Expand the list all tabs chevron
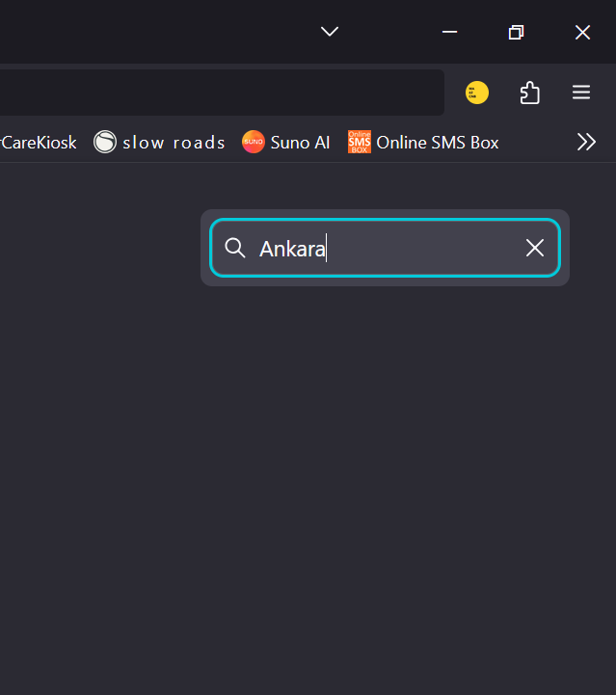616x695 pixels. point(330,32)
